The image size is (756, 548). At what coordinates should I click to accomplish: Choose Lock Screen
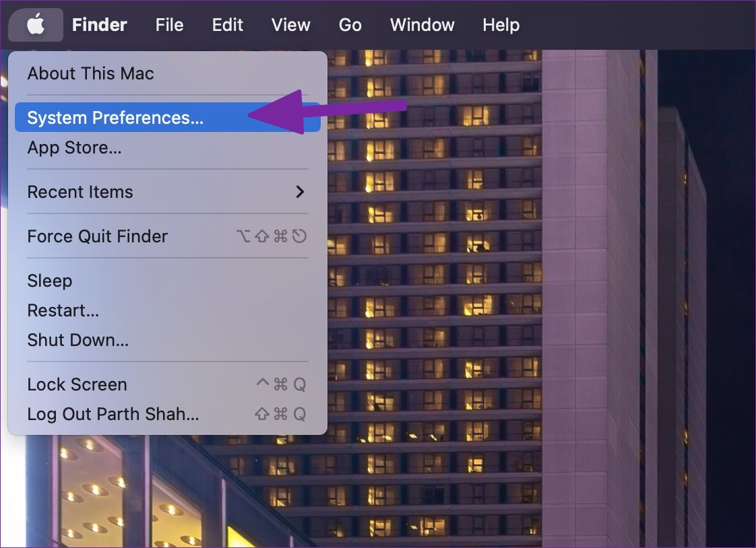pyautogui.click(x=168, y=384)
